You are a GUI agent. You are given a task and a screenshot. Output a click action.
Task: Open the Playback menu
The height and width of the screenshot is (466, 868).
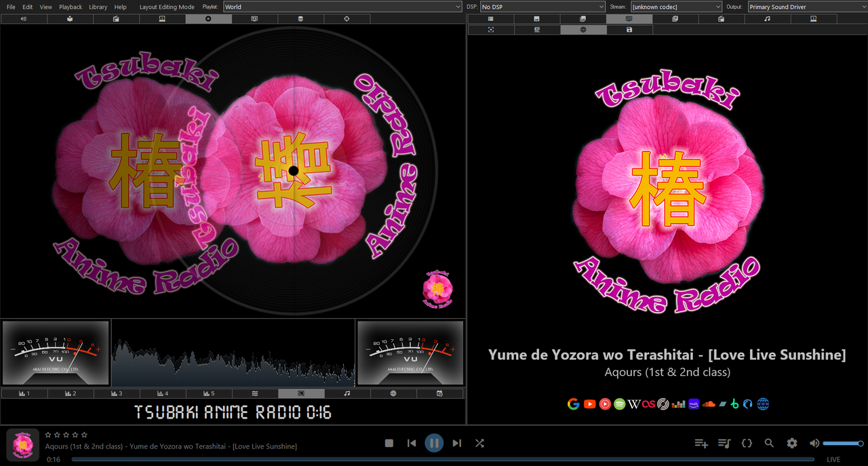click(71, 7)
